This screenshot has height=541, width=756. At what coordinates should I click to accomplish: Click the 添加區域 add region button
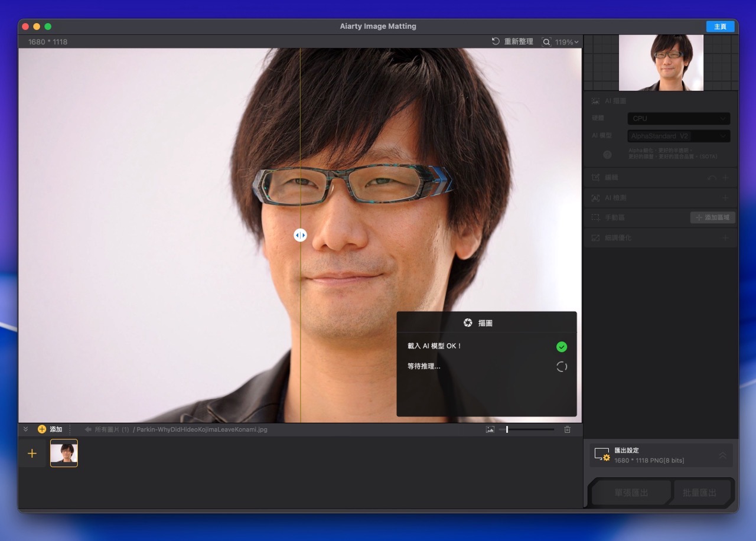712,217
